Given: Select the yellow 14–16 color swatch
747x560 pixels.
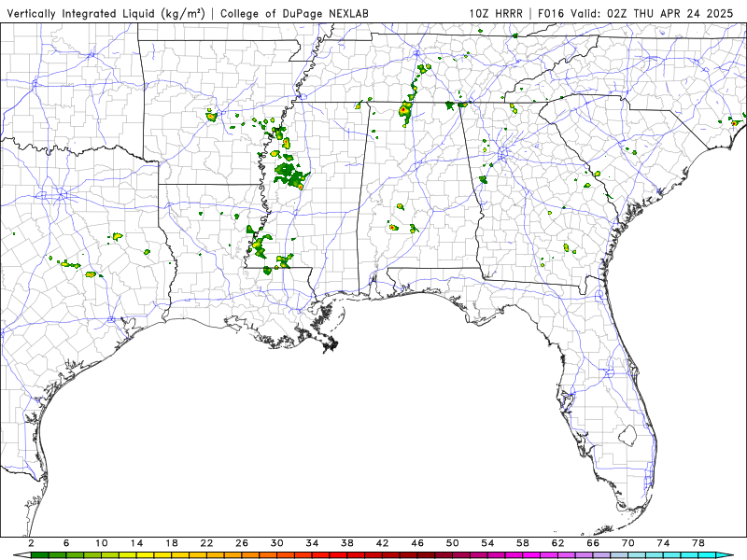Looking at the screenshot, I should [146, 555].
